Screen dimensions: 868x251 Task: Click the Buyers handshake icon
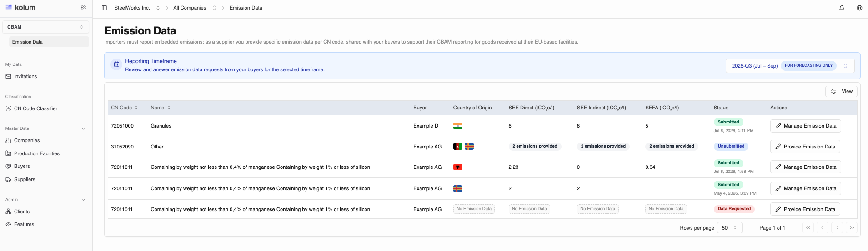pyautogui.click(x=8, y=166)
